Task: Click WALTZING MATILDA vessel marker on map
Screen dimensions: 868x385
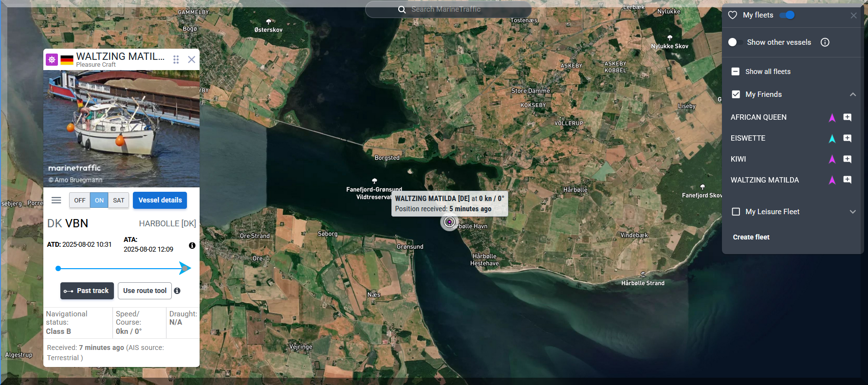Action: [449, 222]
